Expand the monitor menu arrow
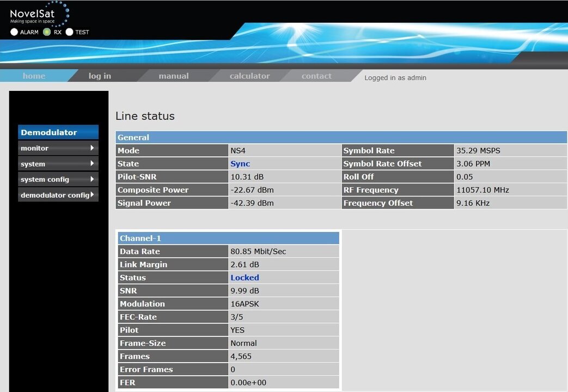 (92, 148)
